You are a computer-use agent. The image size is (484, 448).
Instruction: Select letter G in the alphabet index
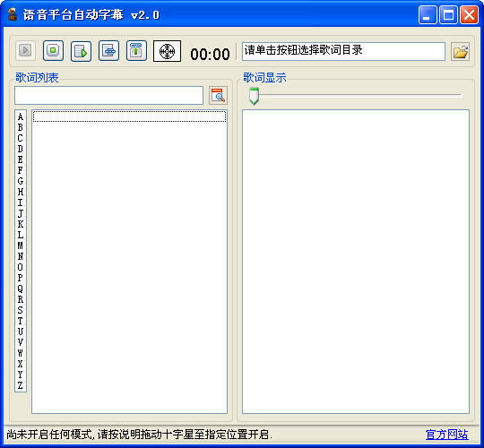21,181
